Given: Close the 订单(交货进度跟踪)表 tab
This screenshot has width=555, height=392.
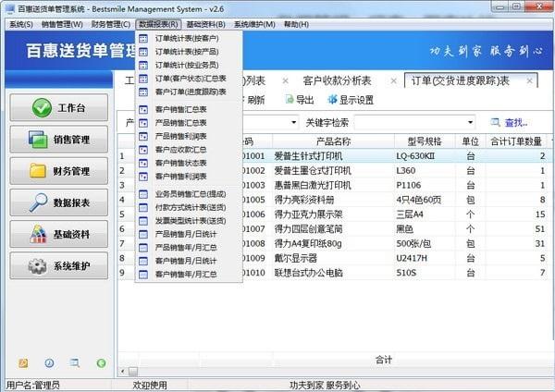Looking at the screenshot, I should pos(529,81).
